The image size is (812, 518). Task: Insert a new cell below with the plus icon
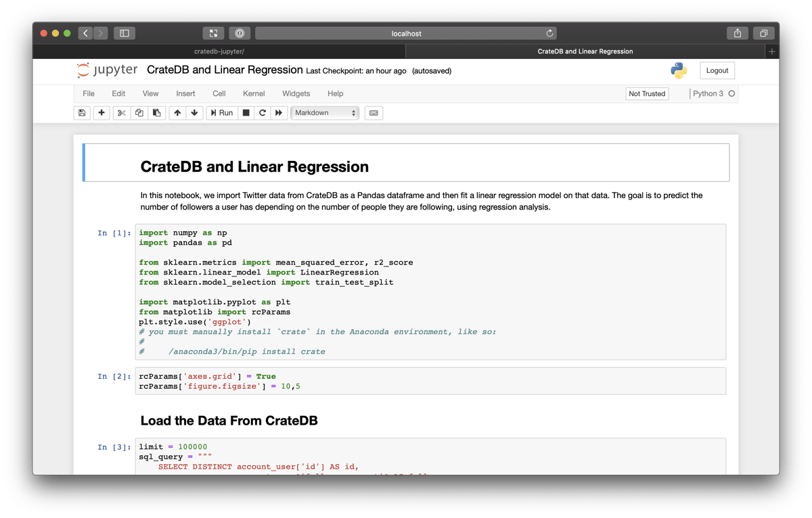[100, 112]
